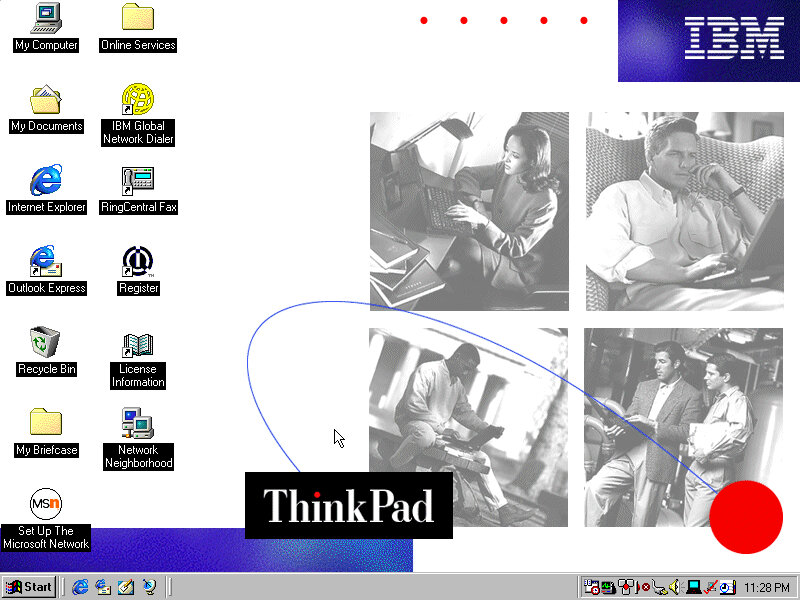Click Set Up The Microsoft Network icon
The image size is (800, 600).
[46, 505]
